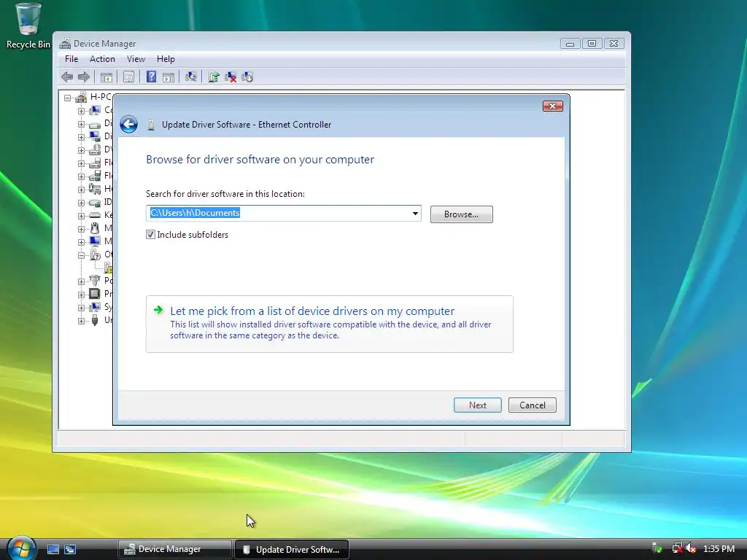Expand the Keyboards category plus box
This screenshot has height=560, width=747.
pos(81,216)
